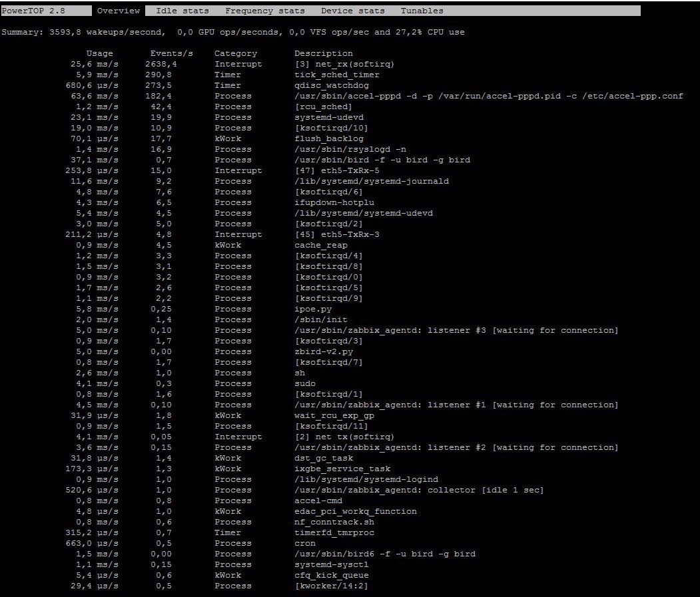Click the wait_rcu_exp_gp kWork row

click(222, 416)
